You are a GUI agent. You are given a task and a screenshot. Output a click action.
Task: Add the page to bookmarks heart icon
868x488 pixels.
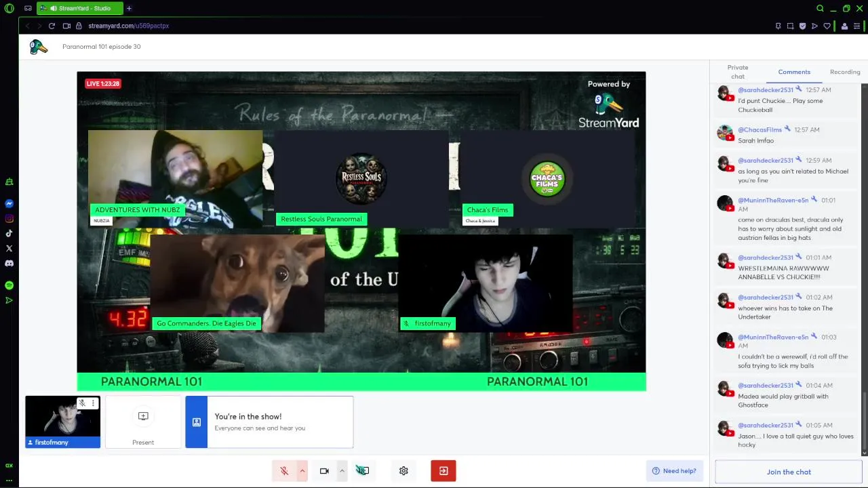(827, 26)
